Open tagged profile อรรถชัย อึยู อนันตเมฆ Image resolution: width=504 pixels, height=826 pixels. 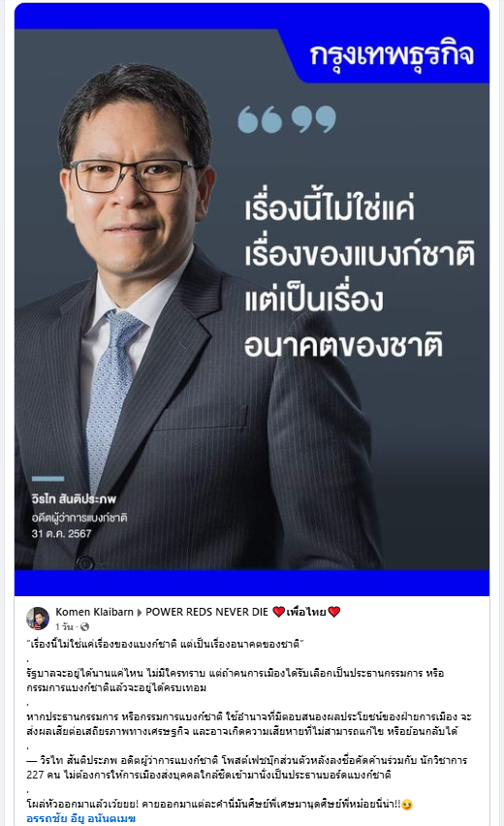(81, 818)
